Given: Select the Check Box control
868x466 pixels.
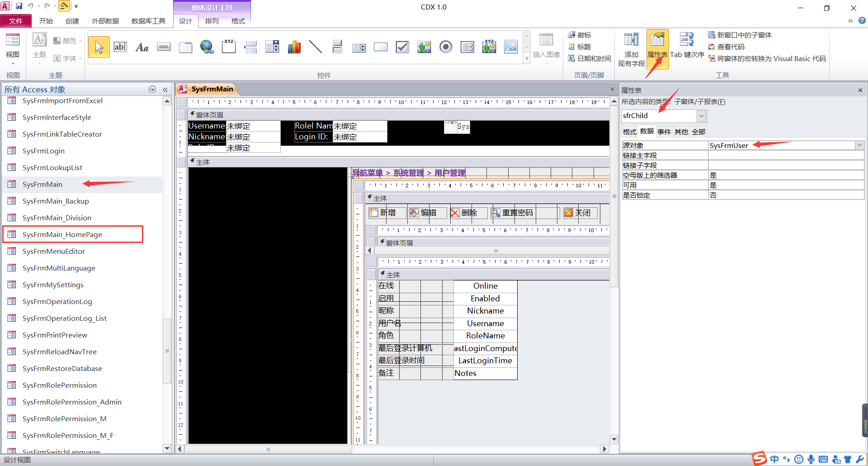Looking at the screenshot, I should tap(402, 47).
